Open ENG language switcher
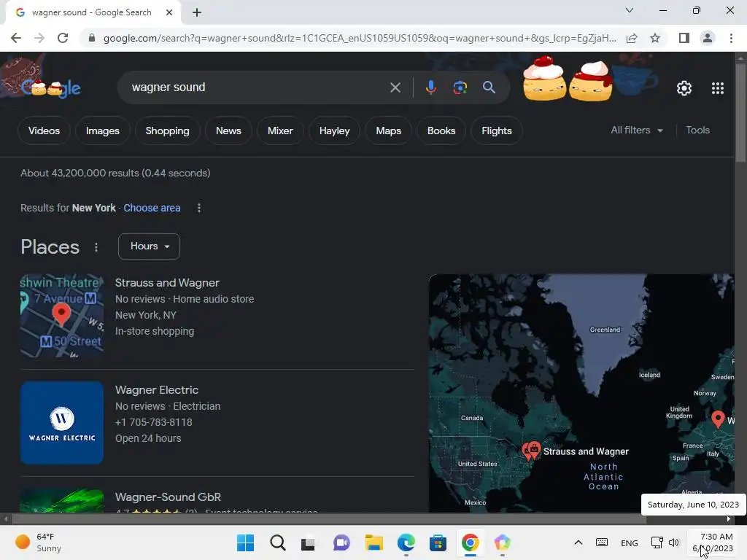Viewport: 747px width, 560px height. 630,542
